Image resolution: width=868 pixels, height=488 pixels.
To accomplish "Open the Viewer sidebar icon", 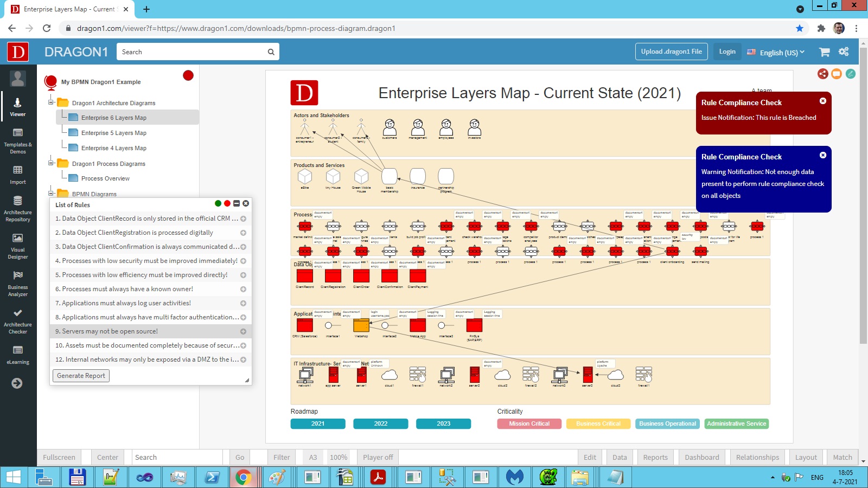I will (x=18, y=106).
